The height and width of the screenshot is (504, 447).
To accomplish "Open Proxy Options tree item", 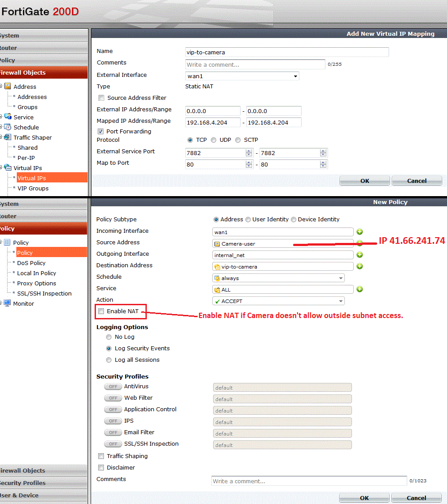I will (36, 283).
